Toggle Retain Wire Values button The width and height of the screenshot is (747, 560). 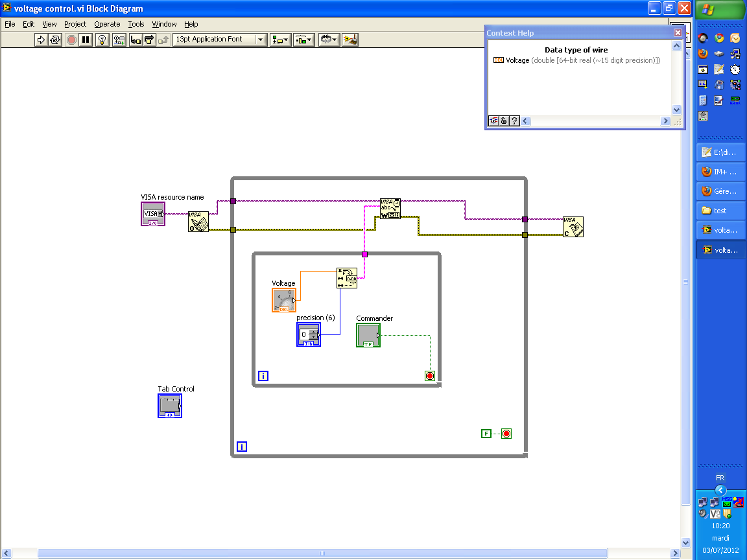click(119, 40)
